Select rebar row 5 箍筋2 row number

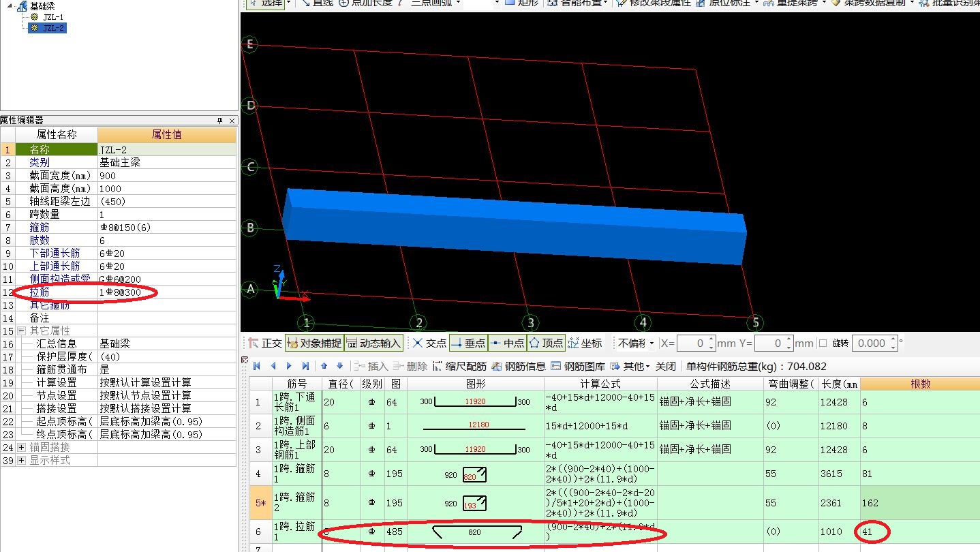point(260,503)
